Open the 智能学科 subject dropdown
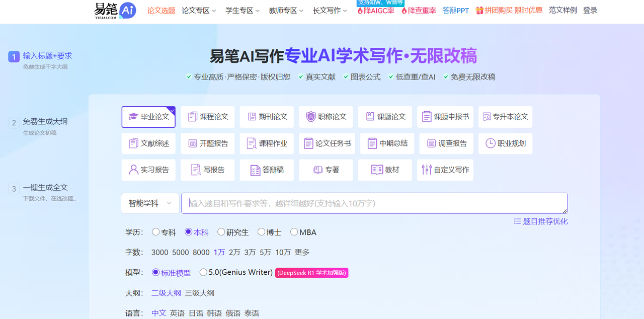The image size is (644, 319). coord(150,203)
